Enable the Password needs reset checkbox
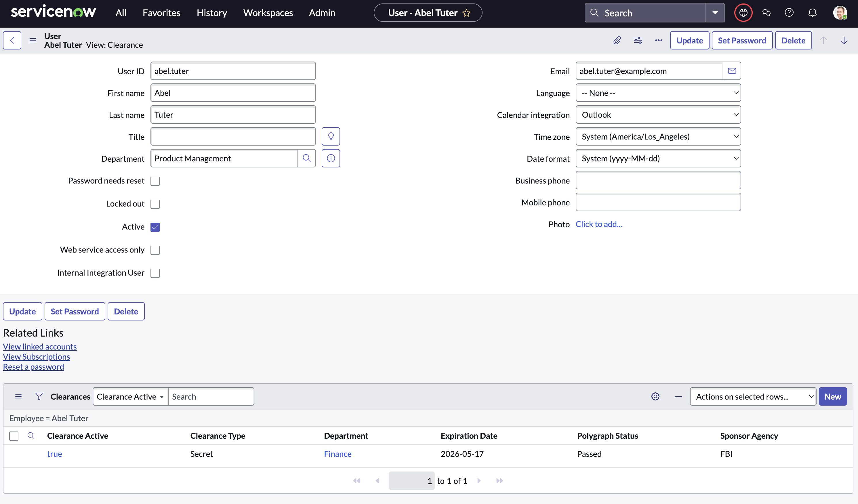This screenshot has width=858, height=504. tap(155, 181)
